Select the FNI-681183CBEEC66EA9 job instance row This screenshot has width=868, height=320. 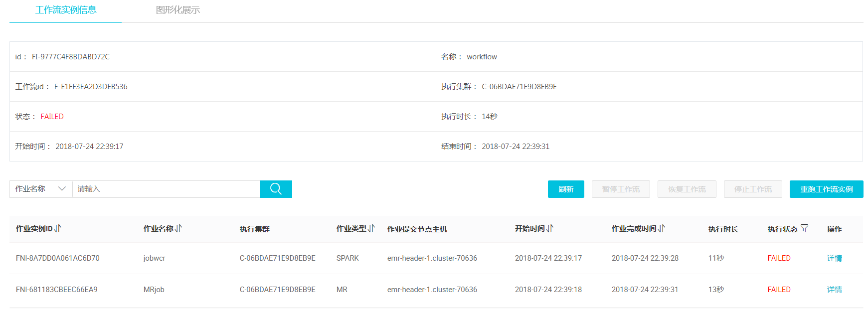point(57,290)
